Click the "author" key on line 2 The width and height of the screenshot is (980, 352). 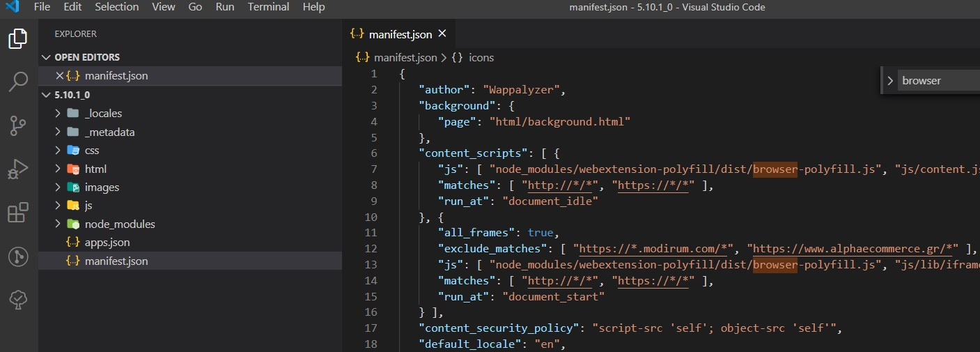pos(444,90)
